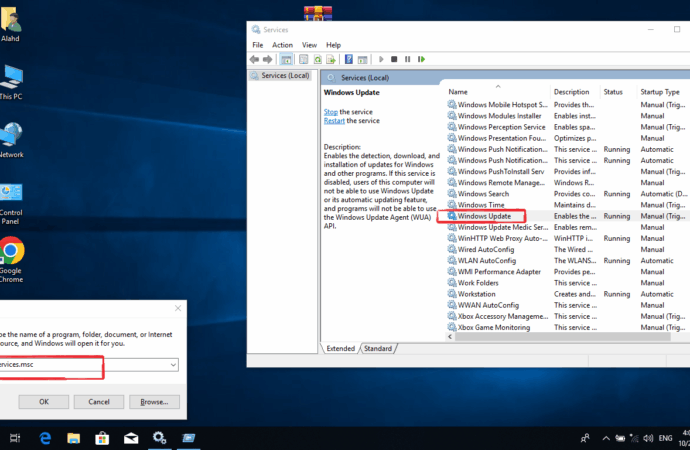Viewport: 690px width, 450px height.
Task: Click the Start Service play icon
Action: (x=381, y=60)
